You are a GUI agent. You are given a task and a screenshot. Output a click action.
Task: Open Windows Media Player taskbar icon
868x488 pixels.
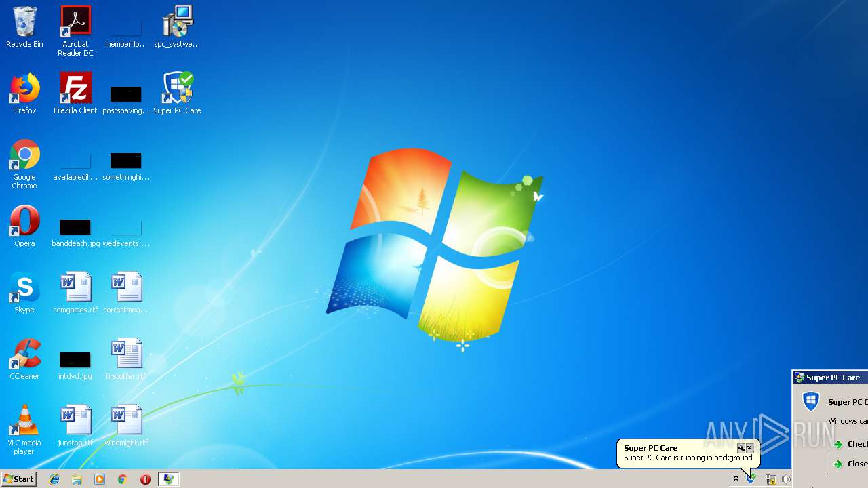tap(100, 479)
